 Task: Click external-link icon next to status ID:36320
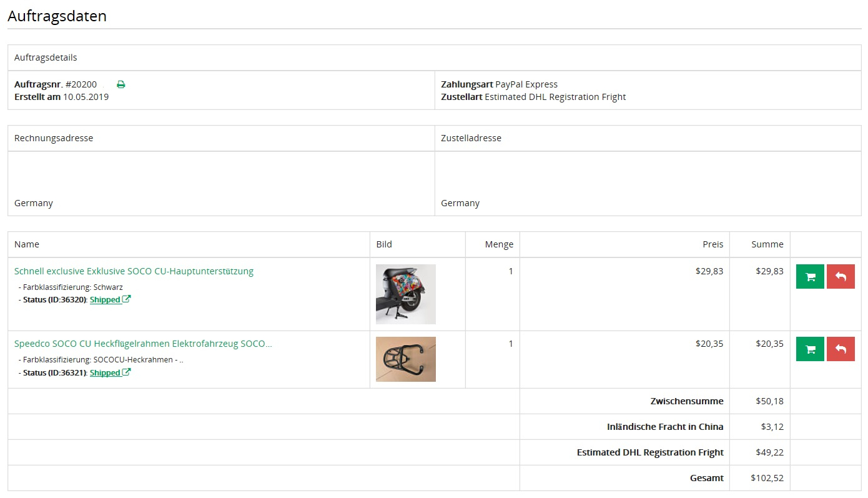[x=127, y=299]
